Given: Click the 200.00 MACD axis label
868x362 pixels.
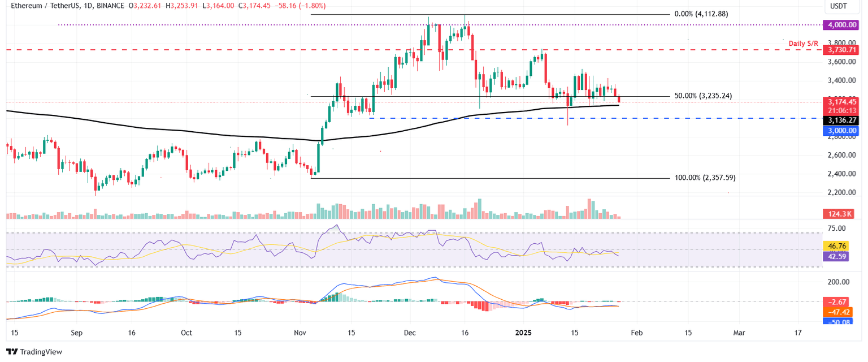Looking at the screenshot, I should tap(840, 282).
